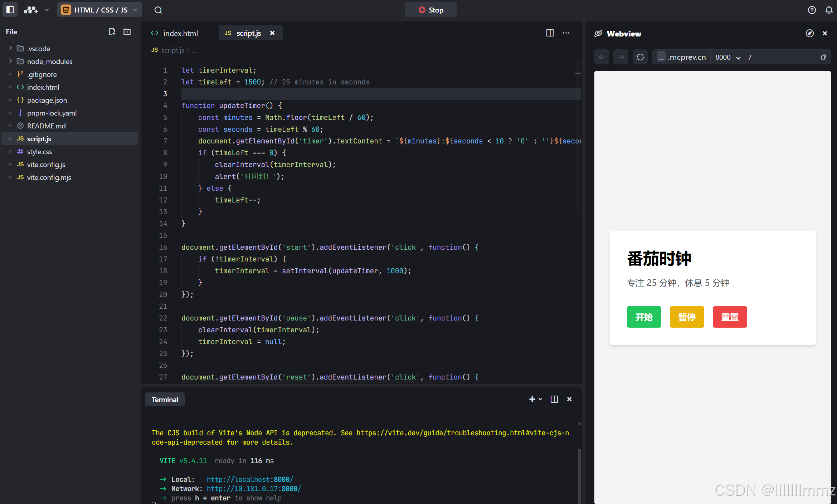837x504 pixels.
Task: Click the green 开始 start button
Action: 644,317
